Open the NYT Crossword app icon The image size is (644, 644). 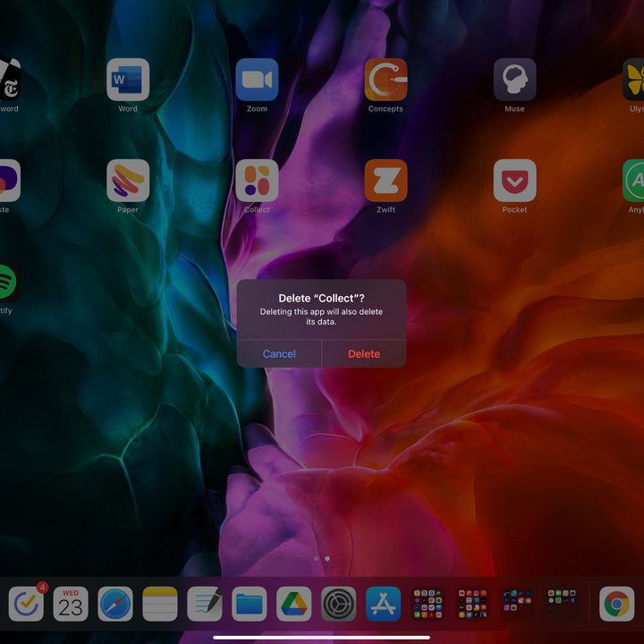pyautogui.click(x=9, y=80)
